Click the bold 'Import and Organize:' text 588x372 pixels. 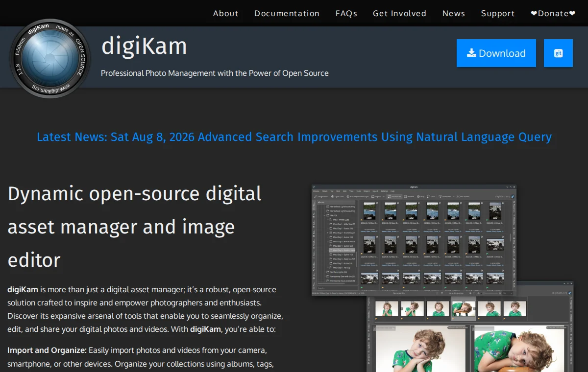[x=47, y=350]
